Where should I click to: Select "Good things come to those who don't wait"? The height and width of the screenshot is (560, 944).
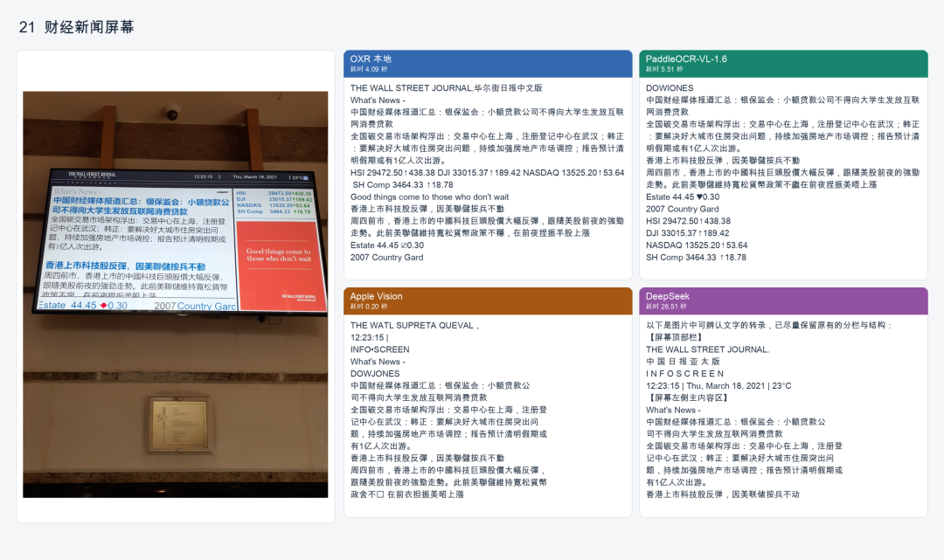429,197
